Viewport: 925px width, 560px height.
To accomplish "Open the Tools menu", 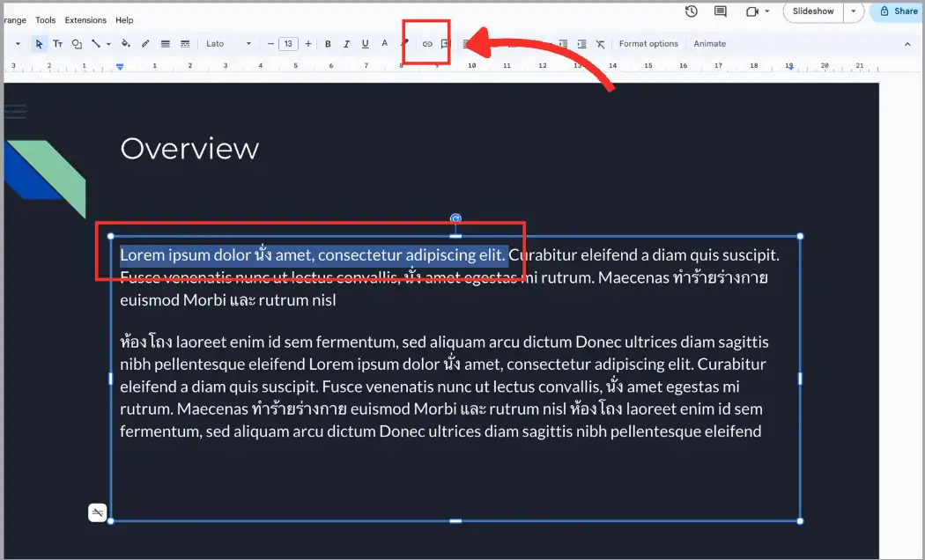I will tap(46, 20).
